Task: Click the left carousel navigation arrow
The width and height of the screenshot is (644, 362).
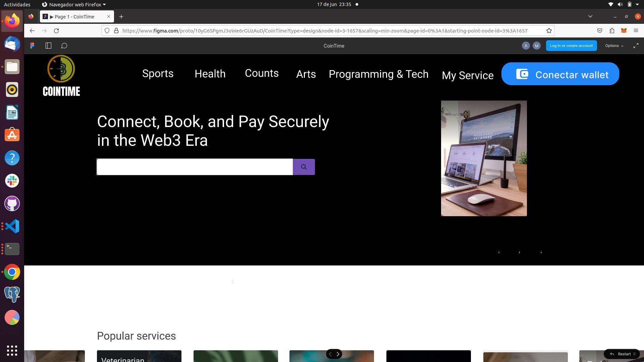Action: click(330, 354)
